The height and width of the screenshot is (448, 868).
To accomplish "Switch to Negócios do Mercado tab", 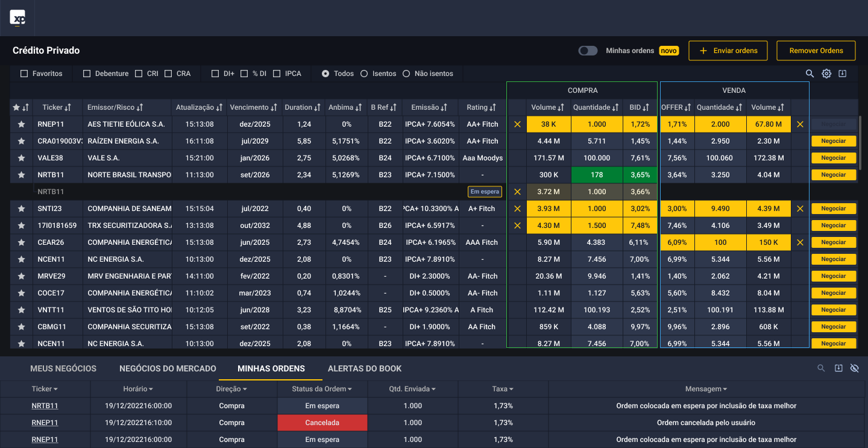I will 168,368.
